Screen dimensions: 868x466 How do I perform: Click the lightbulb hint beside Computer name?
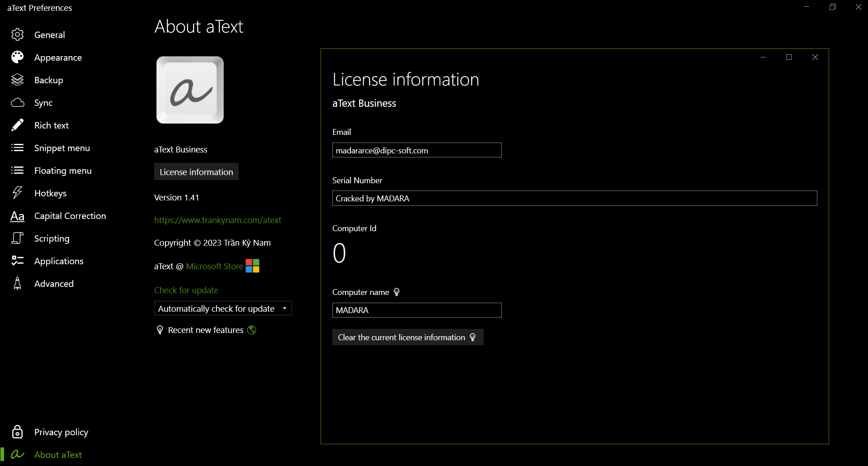tap(396, 292)
